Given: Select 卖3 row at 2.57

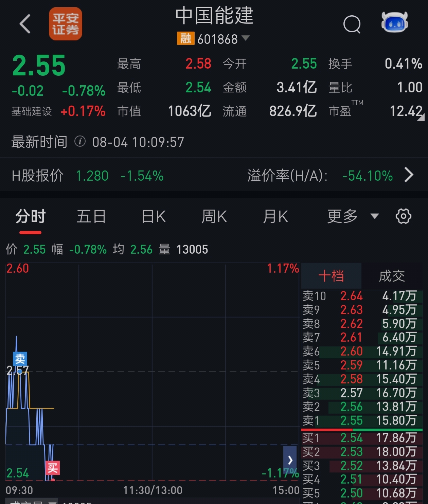Looking at the screenshot, I should 362,393.
